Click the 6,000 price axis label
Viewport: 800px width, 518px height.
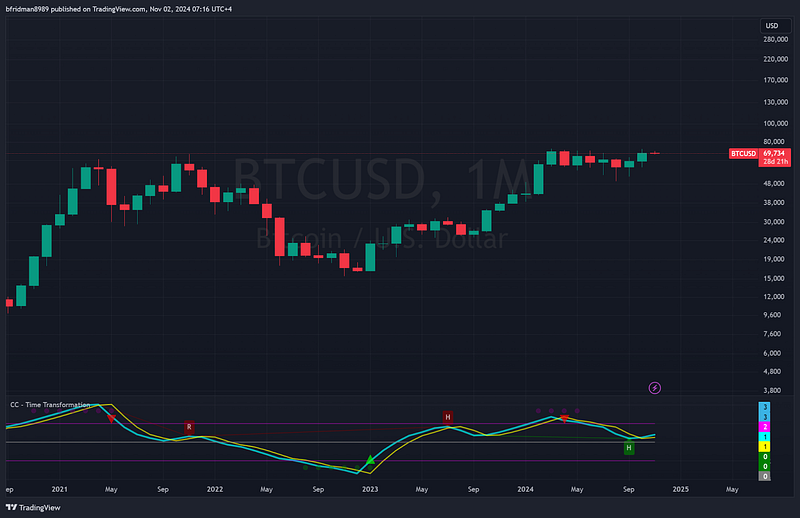point(773,353)
